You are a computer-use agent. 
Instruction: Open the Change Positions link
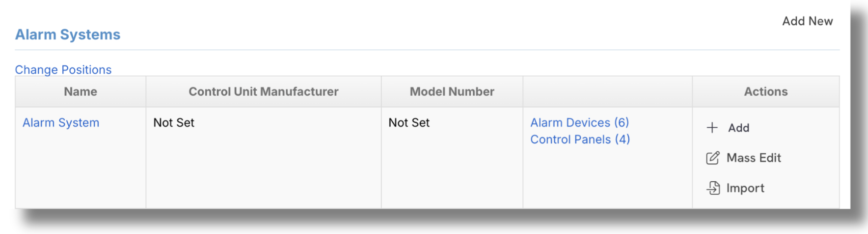63,70
